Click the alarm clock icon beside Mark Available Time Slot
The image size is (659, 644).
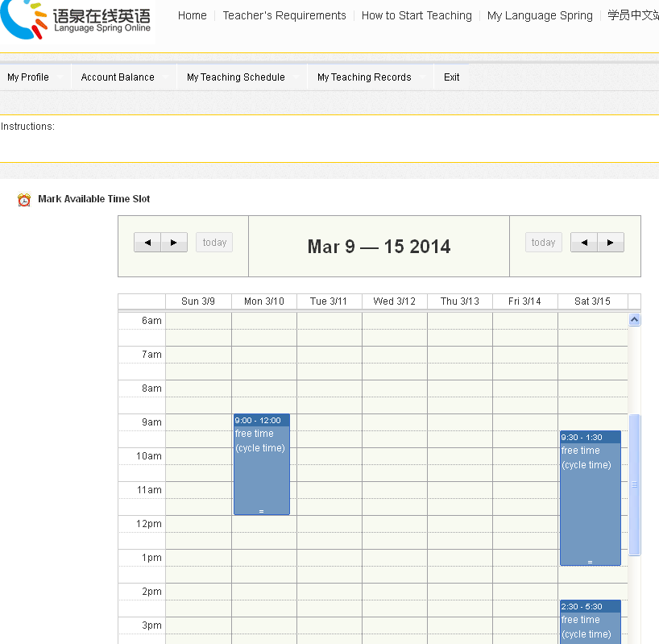24,200
